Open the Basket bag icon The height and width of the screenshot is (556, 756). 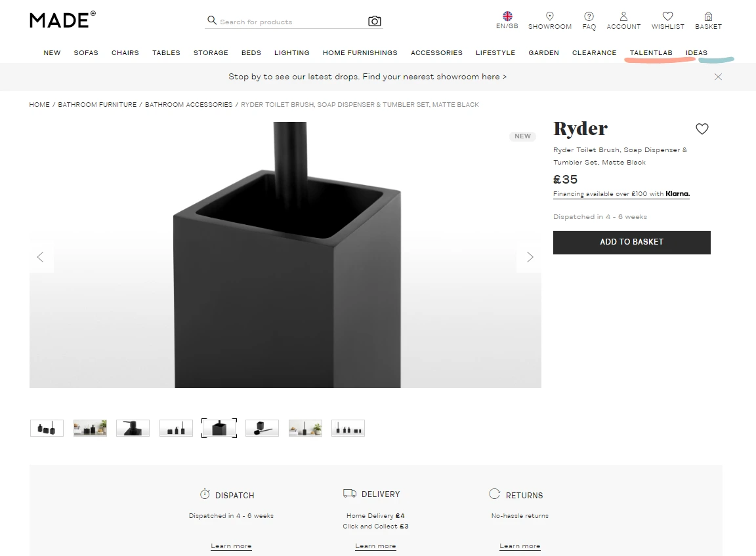(708, 16)
